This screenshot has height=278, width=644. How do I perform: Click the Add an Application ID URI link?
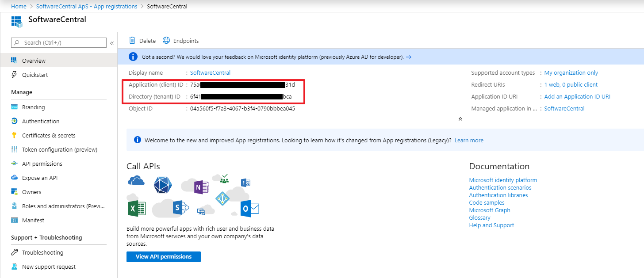(577, 96)
